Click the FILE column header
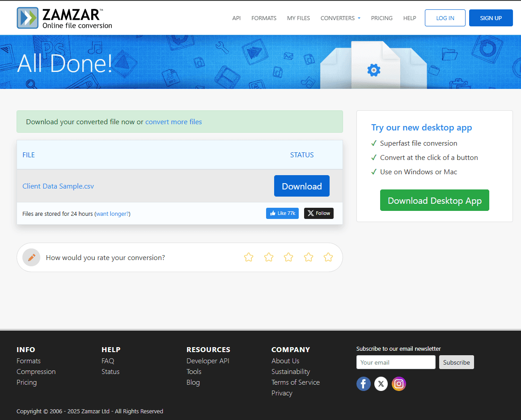This screenshot has width=521, height=420. click(x=29, y=155)
